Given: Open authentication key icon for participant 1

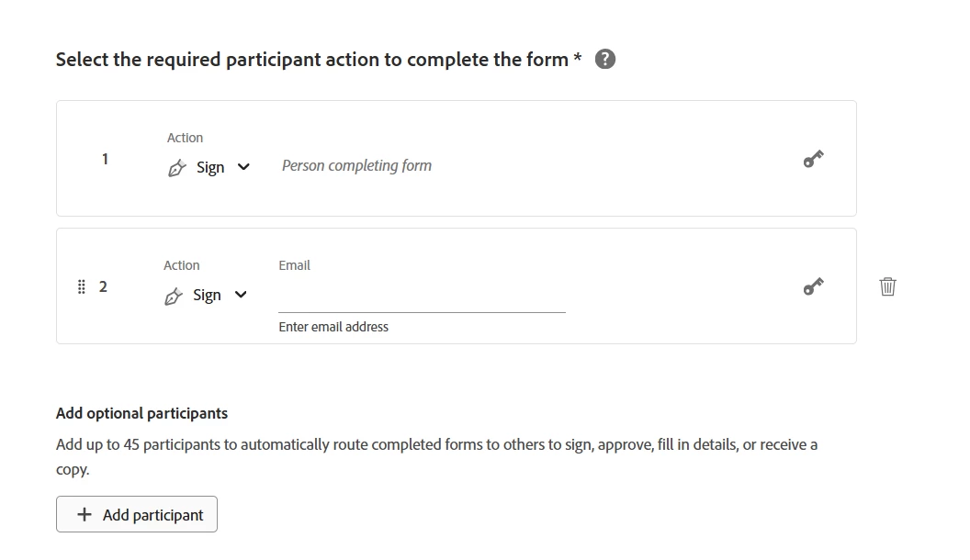Looking at the screenshot, I should click(x=813, y=159).
